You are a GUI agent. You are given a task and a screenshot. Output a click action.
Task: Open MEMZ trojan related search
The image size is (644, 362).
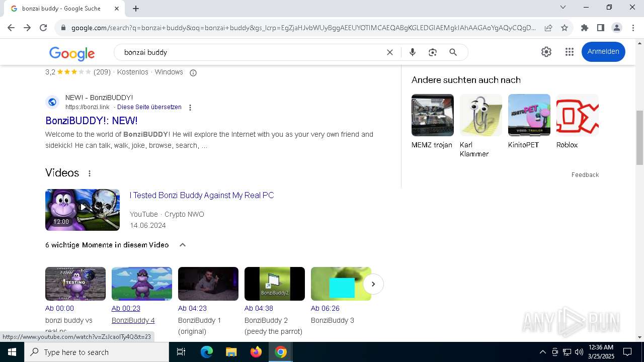point(433,122)
